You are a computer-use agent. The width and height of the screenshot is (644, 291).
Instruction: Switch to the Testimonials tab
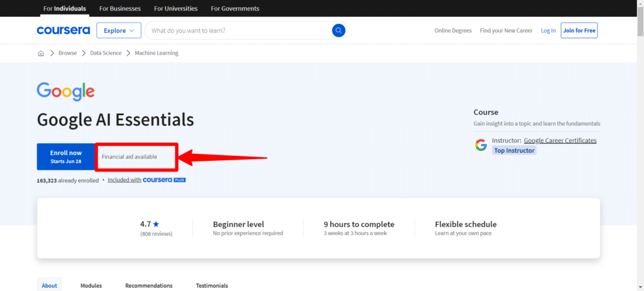[x=212, y=285]
